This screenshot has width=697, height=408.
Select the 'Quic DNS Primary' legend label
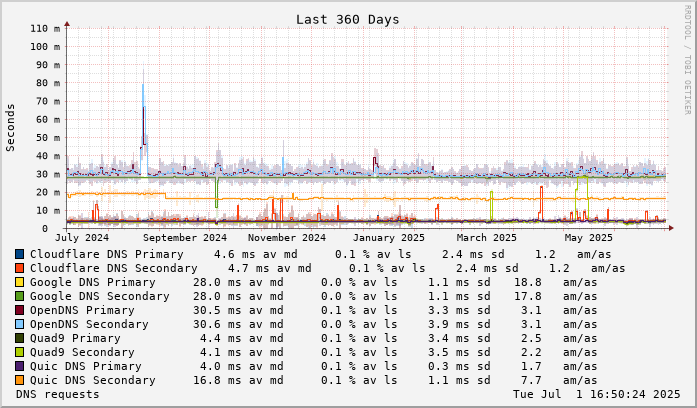(x=86, y=366)
